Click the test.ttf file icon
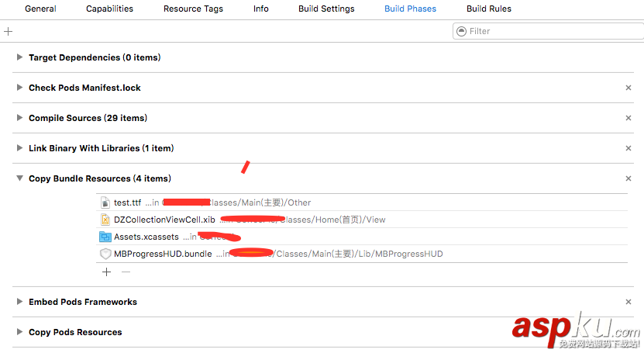The image size is (644, 353). 105,202
